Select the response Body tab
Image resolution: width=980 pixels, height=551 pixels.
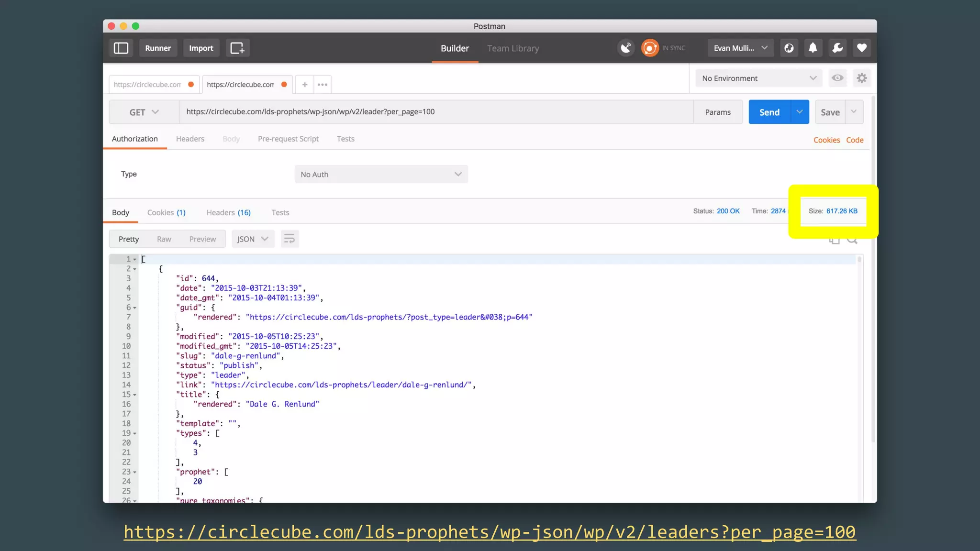121,212
